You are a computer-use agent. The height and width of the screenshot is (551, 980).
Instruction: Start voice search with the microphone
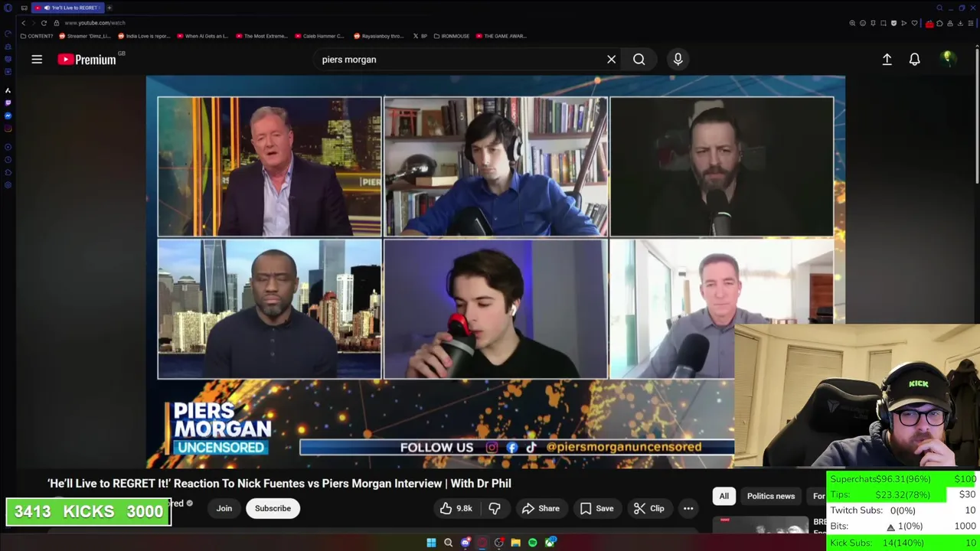(678, 59)
